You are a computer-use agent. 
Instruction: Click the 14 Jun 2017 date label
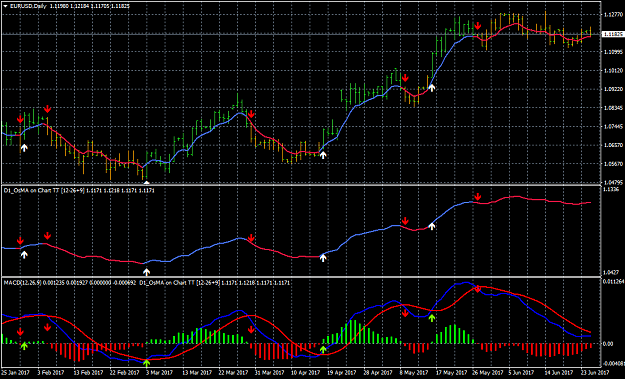click(x=559, y=373)
